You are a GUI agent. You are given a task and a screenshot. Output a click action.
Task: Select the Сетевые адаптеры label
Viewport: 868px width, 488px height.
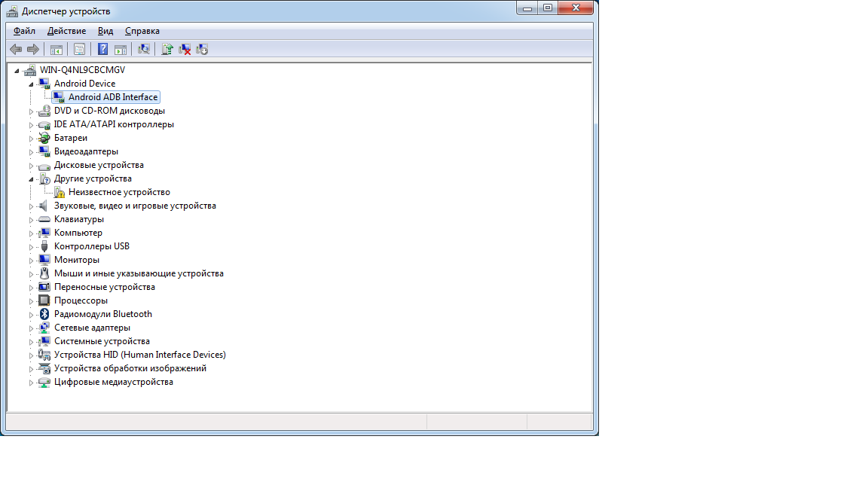tap(93, 328)
